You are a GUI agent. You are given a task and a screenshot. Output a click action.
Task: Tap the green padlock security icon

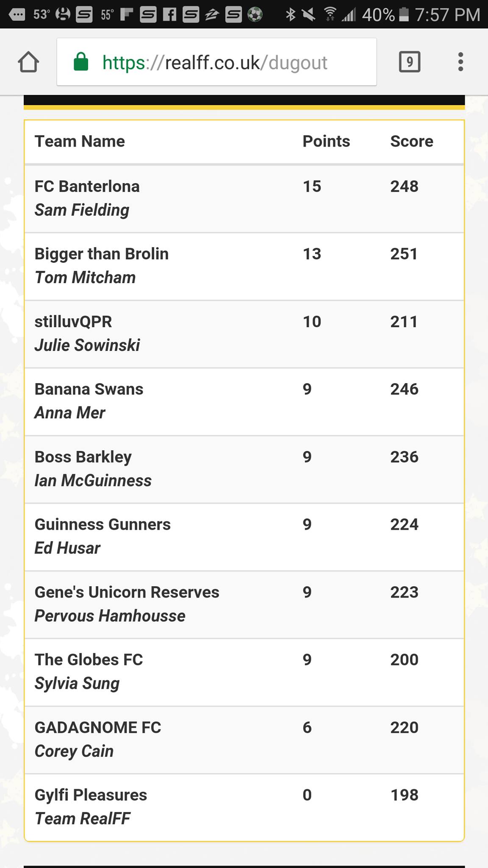coord(81,61)
